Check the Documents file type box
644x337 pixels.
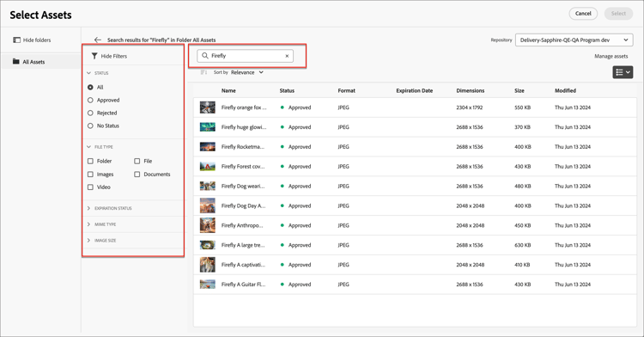137,175
